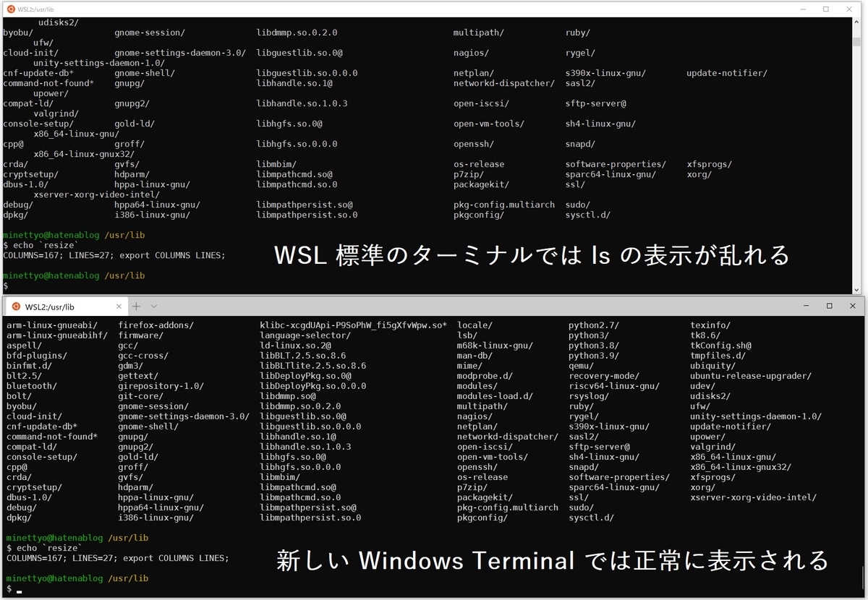Click the tk8.6/ entry

tap(705, 335)
